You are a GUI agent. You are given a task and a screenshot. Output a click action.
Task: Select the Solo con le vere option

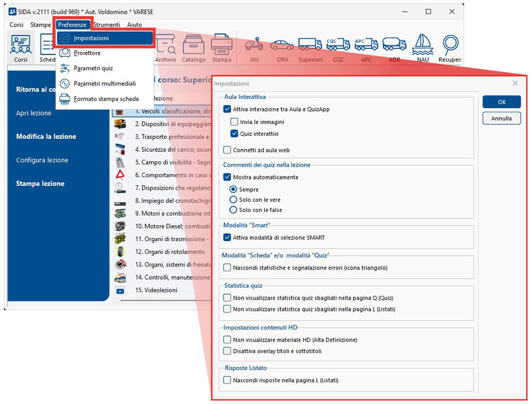click(x=234, y=200)
